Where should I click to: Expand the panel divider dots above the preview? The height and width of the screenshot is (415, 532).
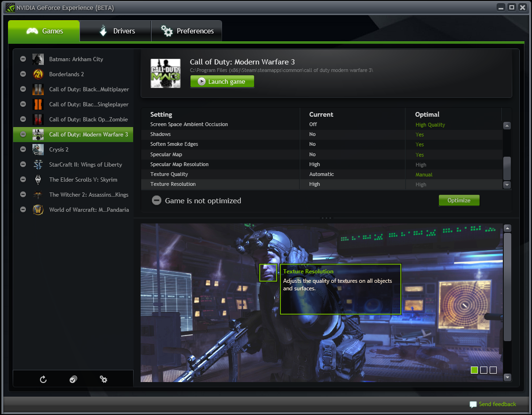coord(326,218)
